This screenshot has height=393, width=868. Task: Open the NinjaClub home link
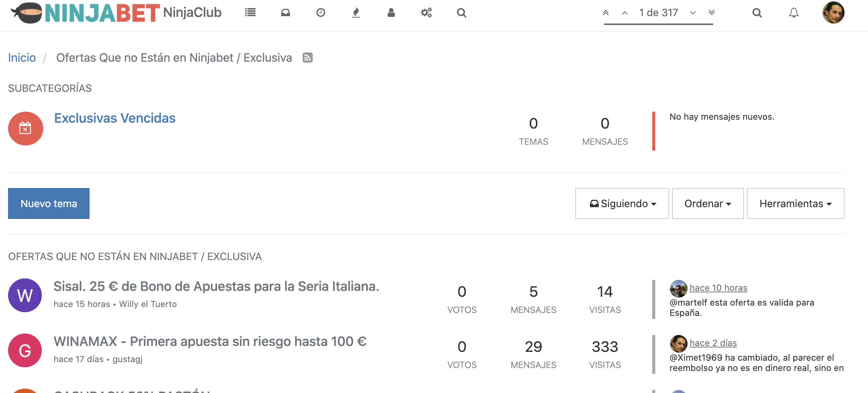[192, 12]
